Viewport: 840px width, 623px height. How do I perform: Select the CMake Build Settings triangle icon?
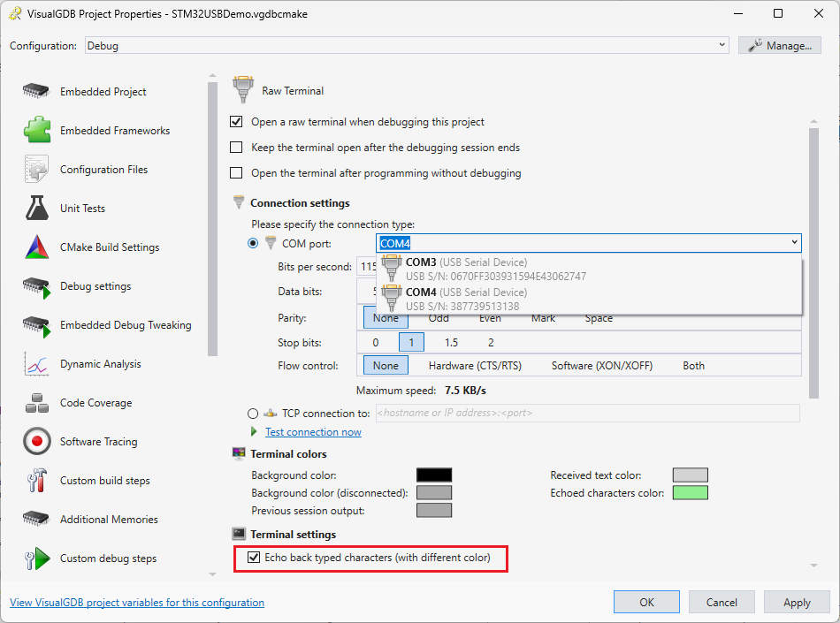[36, 247]
